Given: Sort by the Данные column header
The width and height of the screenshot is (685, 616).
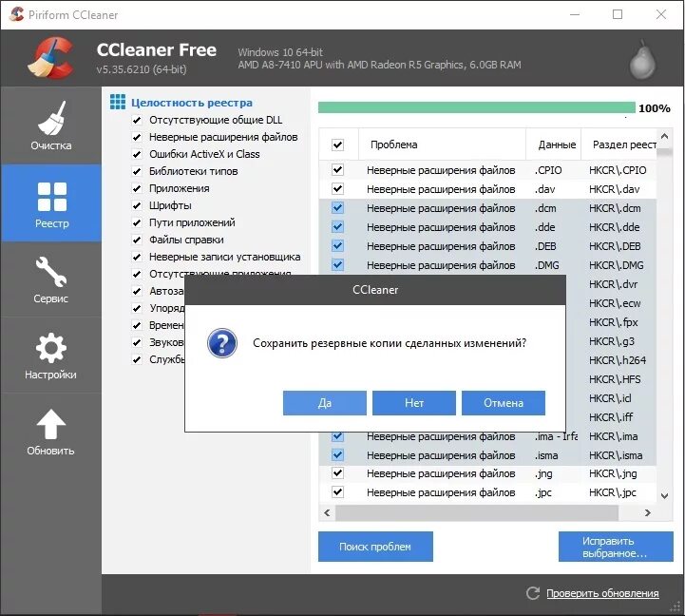Looking at the screenshot, I should pos(554,144).
